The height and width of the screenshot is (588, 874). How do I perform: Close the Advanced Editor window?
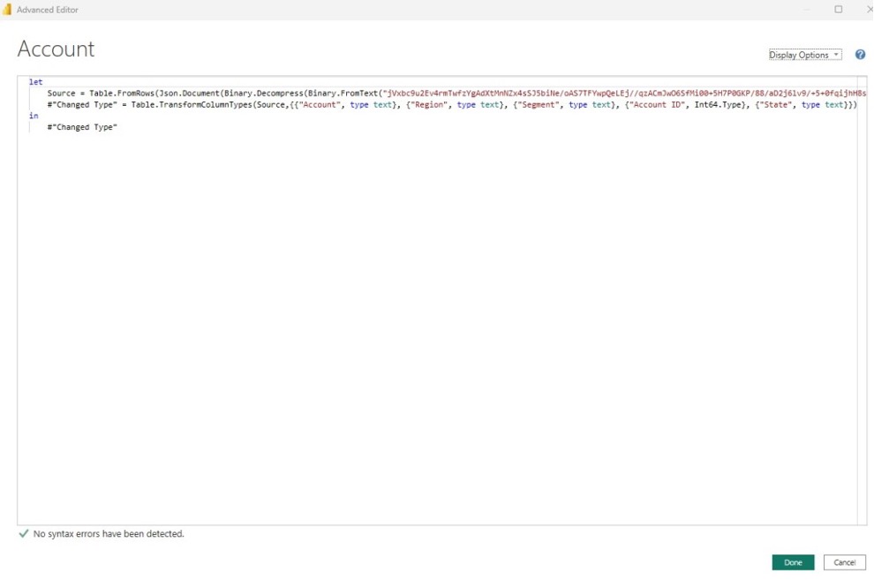pos(870,9)
